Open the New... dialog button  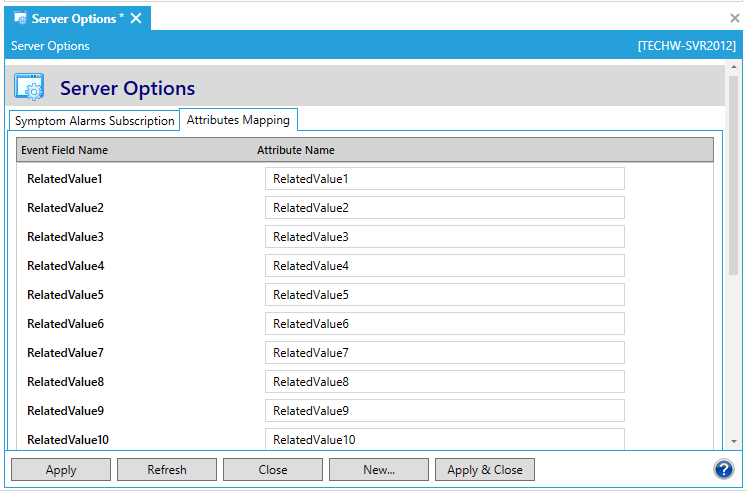tap(379, 470)
